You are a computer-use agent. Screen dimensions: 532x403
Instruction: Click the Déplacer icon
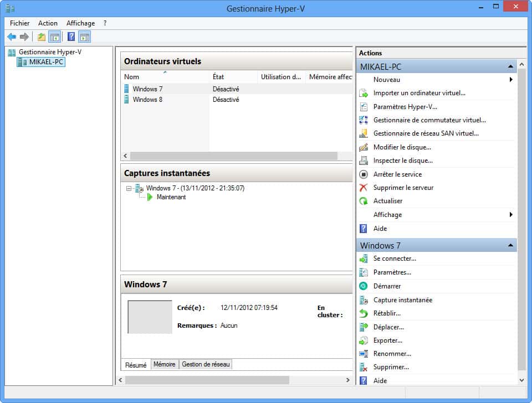pos(364,327)
